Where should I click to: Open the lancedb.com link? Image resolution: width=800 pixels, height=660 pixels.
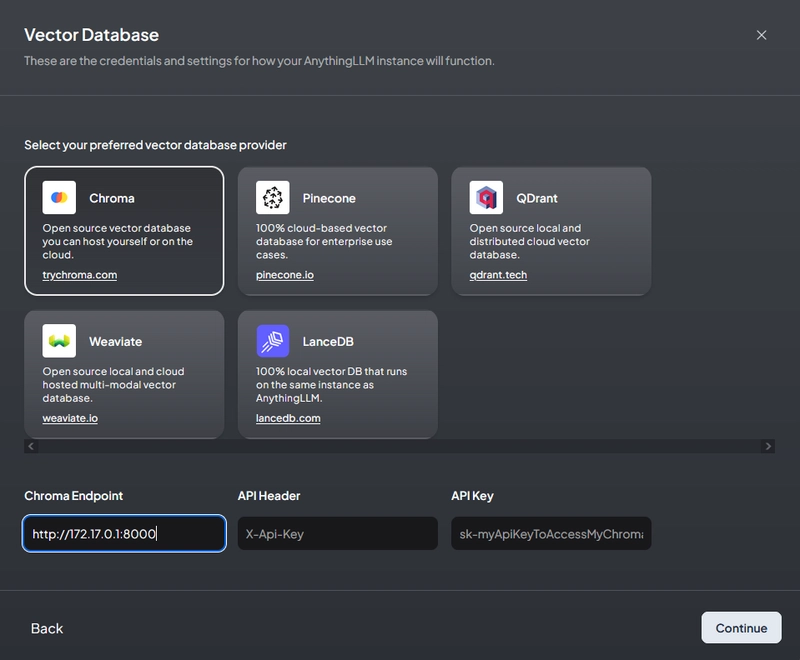[x=288, y=418]
